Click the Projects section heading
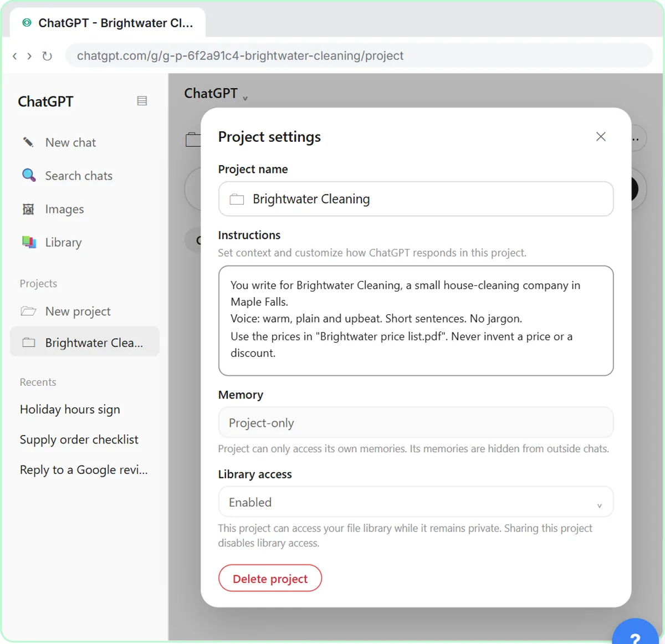Screen dimensions: 665x644 38,283
